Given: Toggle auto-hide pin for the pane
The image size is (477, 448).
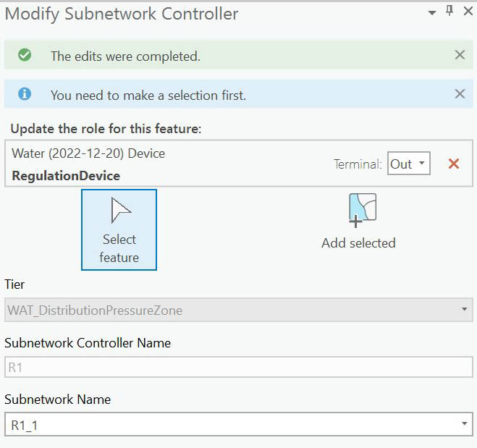Looking at the screenshot, I should 449,12.
